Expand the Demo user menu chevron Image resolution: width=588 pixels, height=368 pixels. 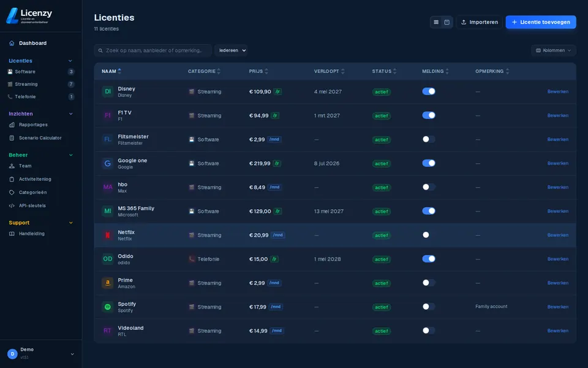click(72, 354)
